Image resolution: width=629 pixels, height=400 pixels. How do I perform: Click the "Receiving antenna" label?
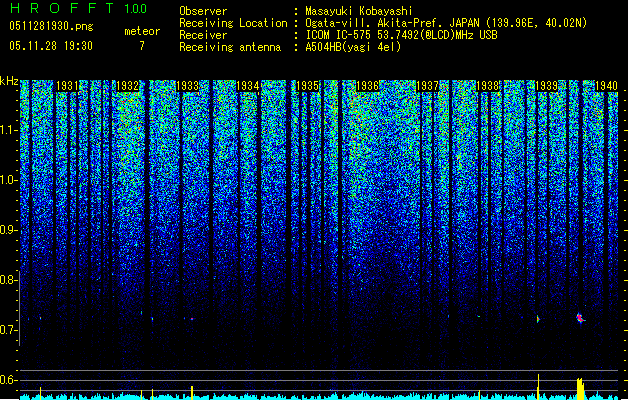point(230,47)
